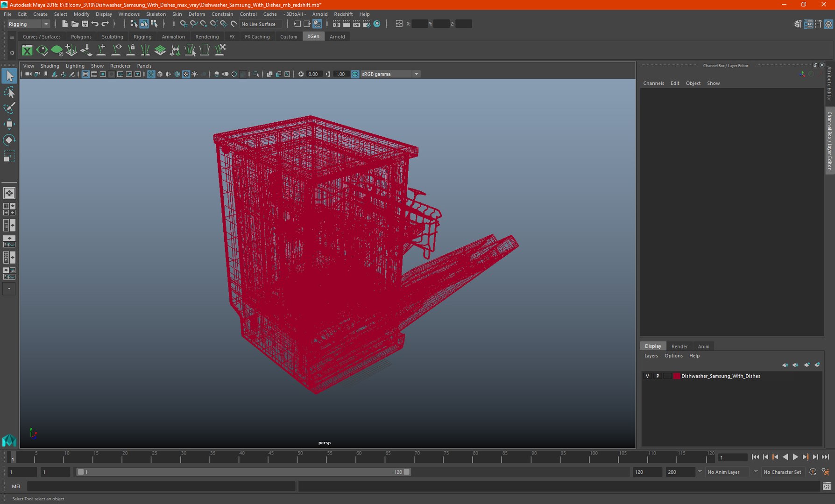
Task: Switch to the Polygons shelf tab
Action: (81, 37)
